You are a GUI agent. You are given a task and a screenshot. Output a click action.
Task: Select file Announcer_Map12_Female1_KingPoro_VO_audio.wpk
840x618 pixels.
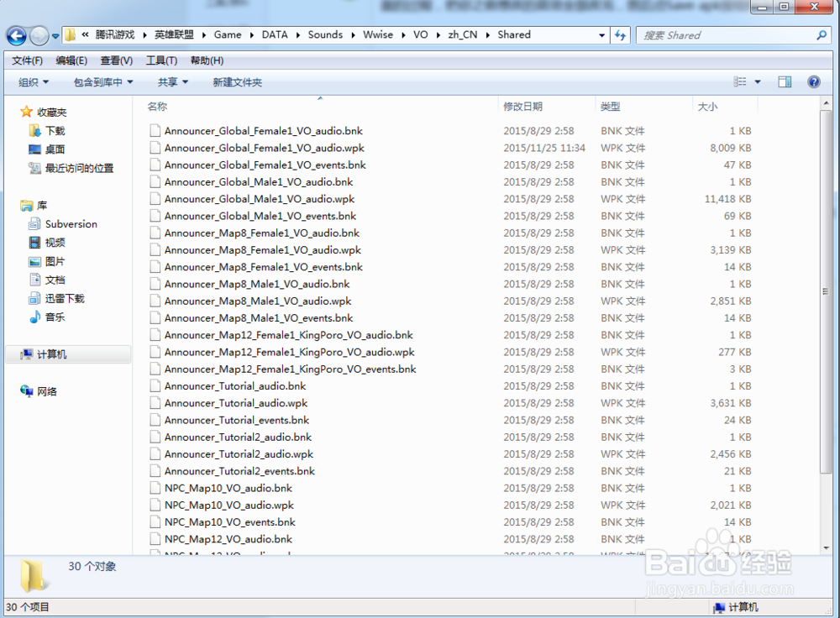289,352
